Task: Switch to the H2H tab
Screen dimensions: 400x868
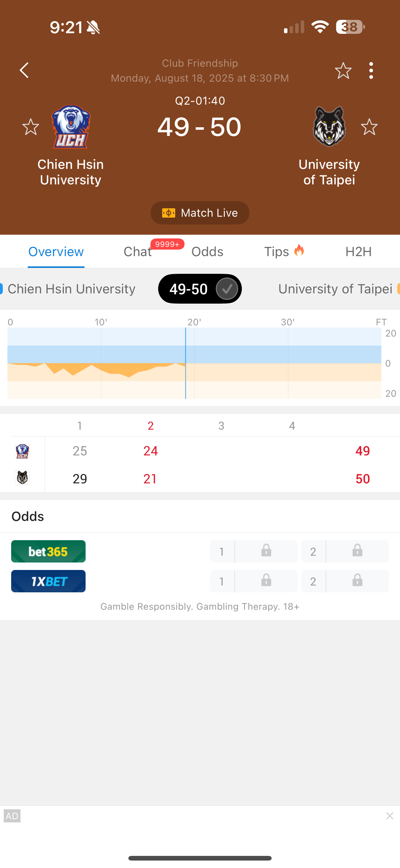Action: 358,252
